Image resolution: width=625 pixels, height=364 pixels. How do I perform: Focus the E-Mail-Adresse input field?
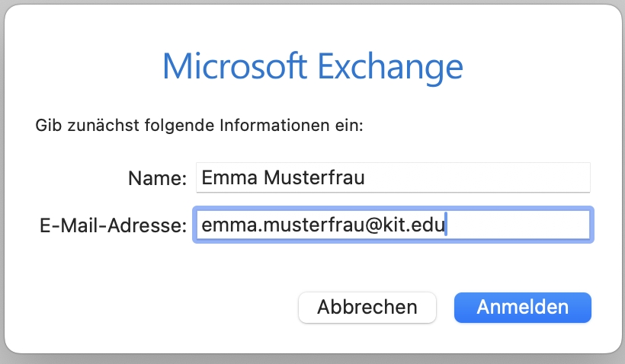tap(393, 225)
